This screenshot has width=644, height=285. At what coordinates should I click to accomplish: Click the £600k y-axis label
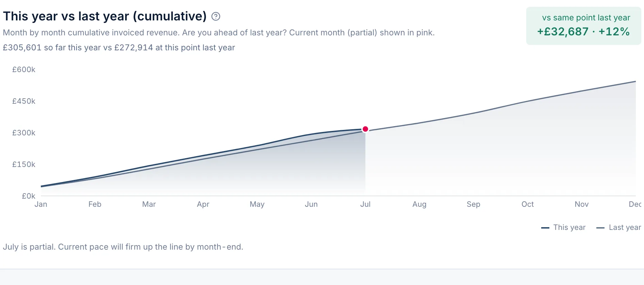pyautogui.click(x=24, y=69)
